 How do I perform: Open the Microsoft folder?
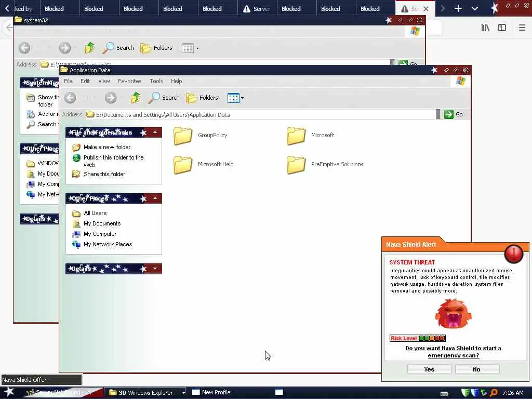311,136
